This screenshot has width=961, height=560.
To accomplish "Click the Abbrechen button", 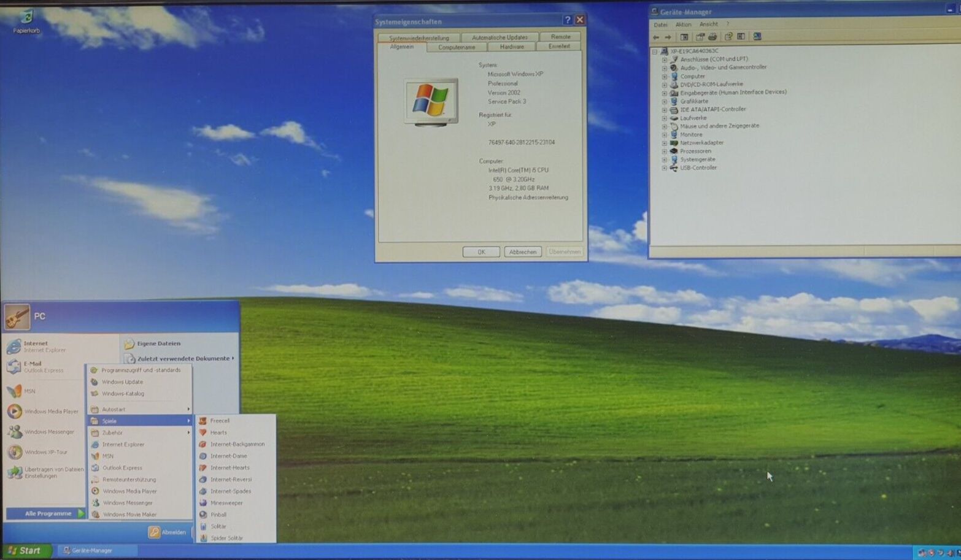I will pyautogui.click(x=523, y=252).
